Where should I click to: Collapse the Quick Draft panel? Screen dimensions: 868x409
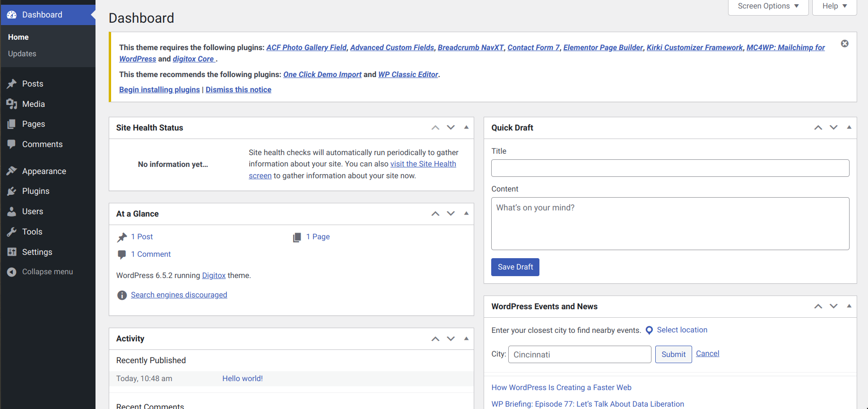(849, 127)
